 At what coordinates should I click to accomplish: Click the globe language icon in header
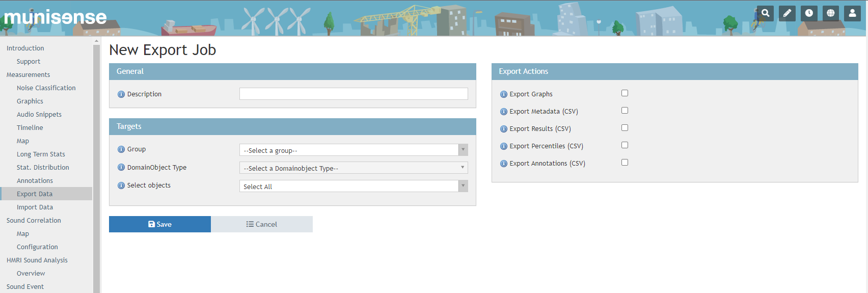point(830,13)
